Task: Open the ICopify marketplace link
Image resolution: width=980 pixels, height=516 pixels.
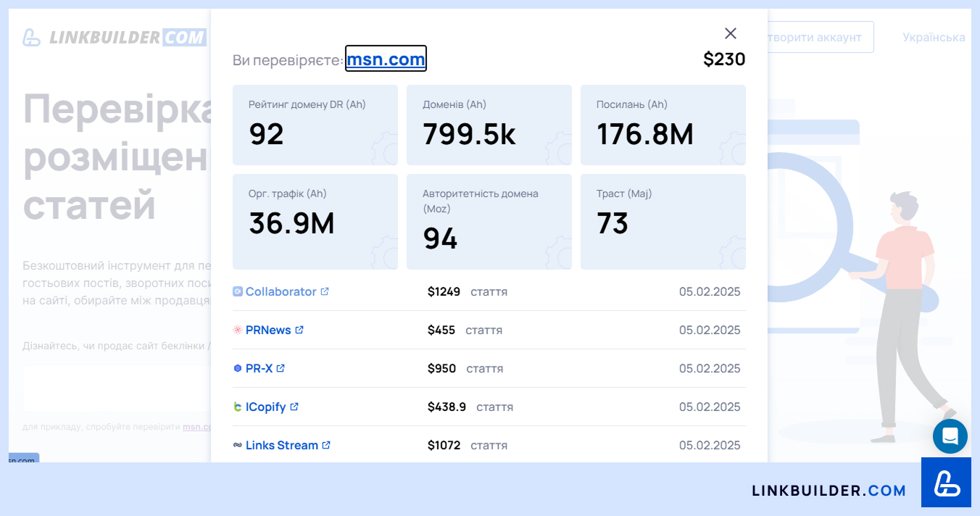Action: pos(265,407)
